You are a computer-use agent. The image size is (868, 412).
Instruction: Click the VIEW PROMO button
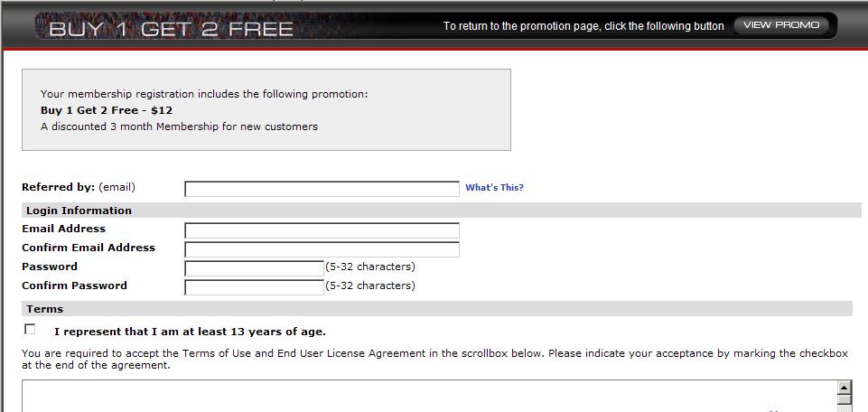780,25
